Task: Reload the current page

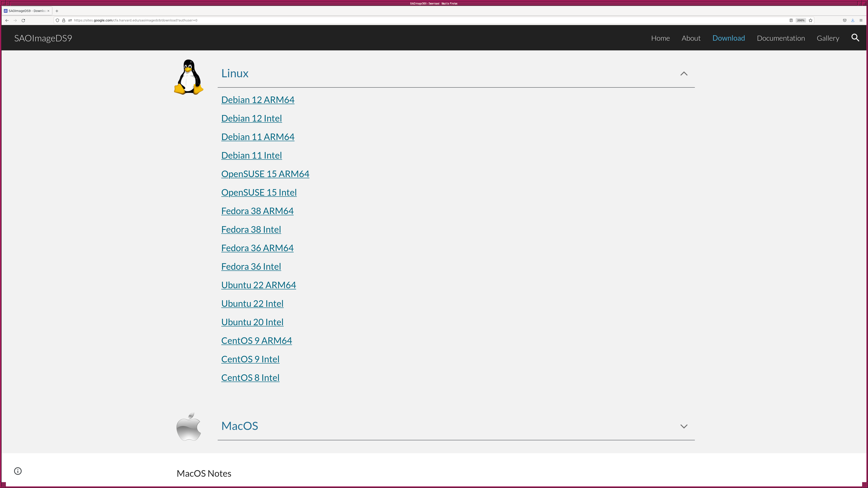Action: [23, 20]
